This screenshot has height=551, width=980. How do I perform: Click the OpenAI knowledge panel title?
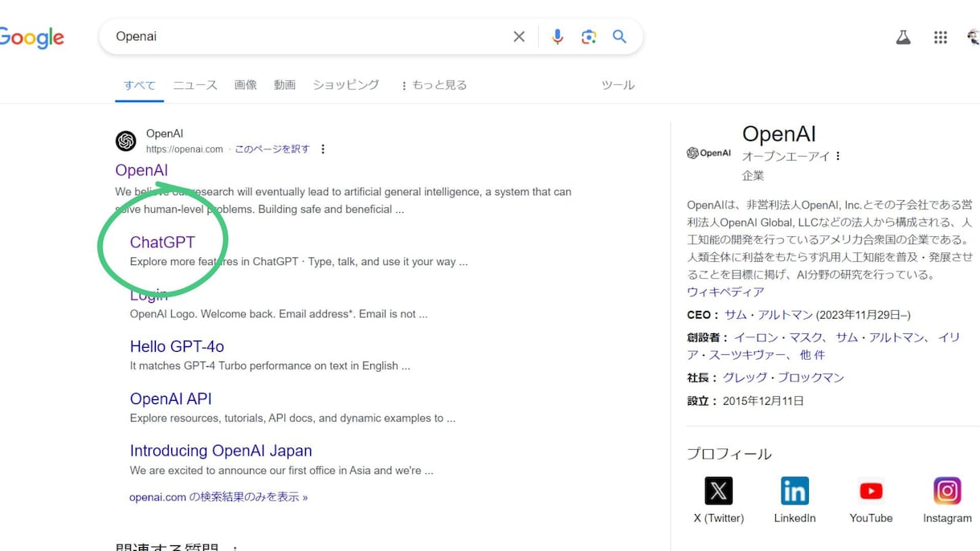(778, 133)
